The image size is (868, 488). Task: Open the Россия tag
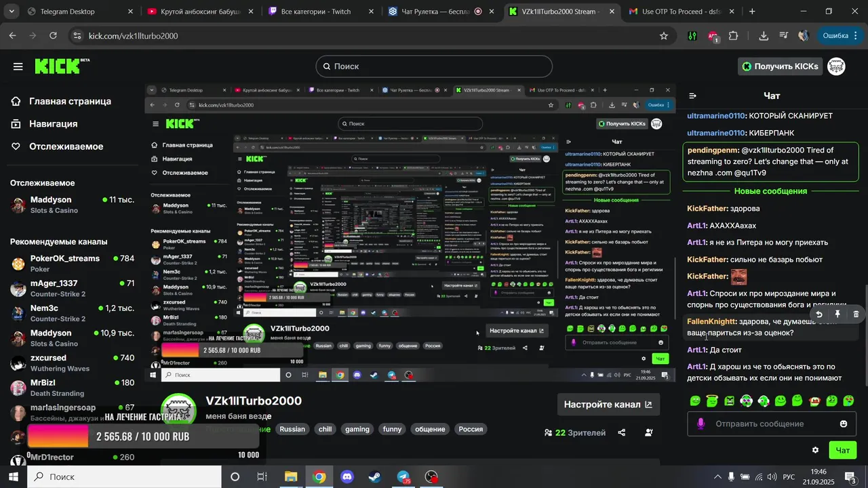click(471, 429)
